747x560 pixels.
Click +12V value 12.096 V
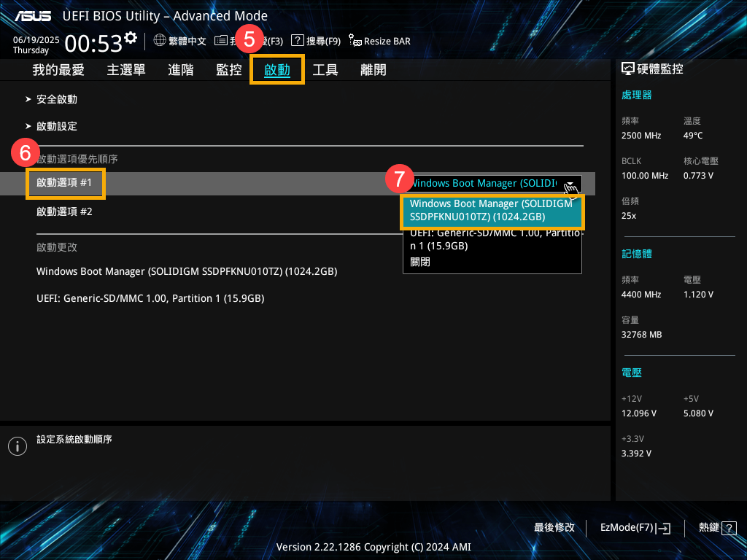638,414
